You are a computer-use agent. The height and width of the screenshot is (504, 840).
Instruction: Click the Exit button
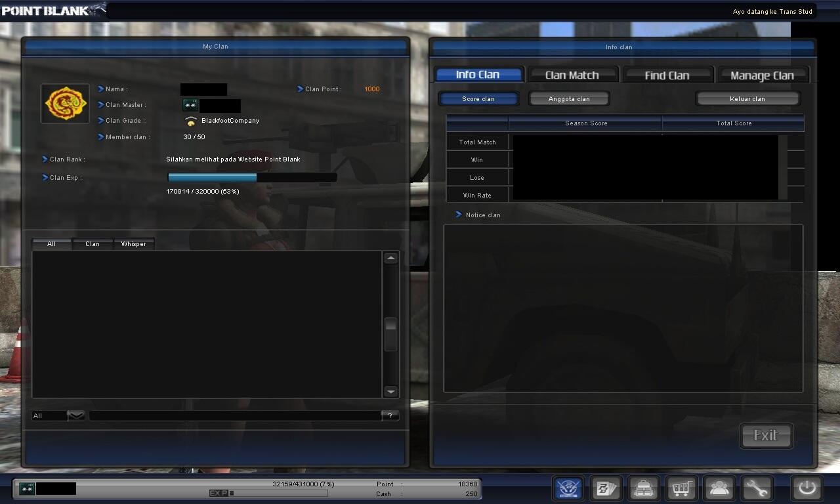tap(766, 436)
